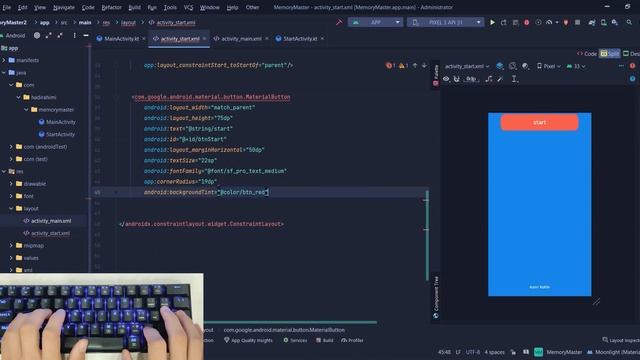Open project panel options (three dots)
Screen dimensions: 640x360
(74, 36)
